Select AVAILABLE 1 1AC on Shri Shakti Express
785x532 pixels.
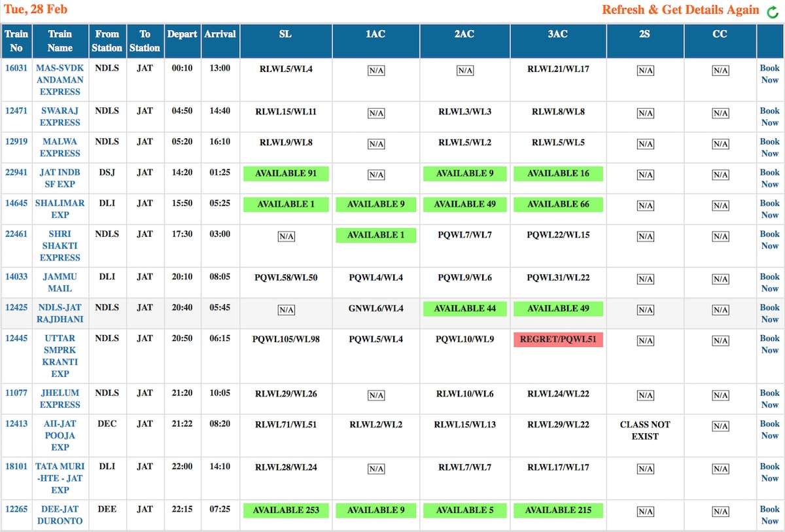(x=376, y=235)
